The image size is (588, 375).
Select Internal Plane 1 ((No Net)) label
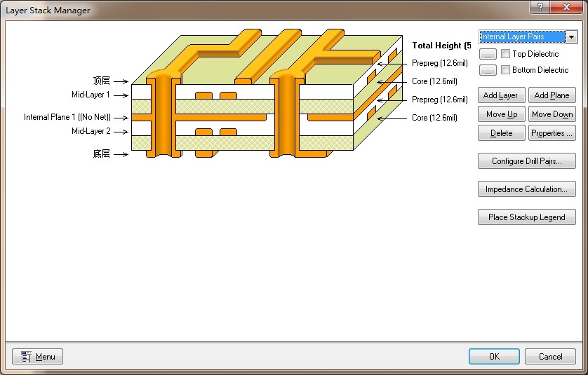[67, 117]
